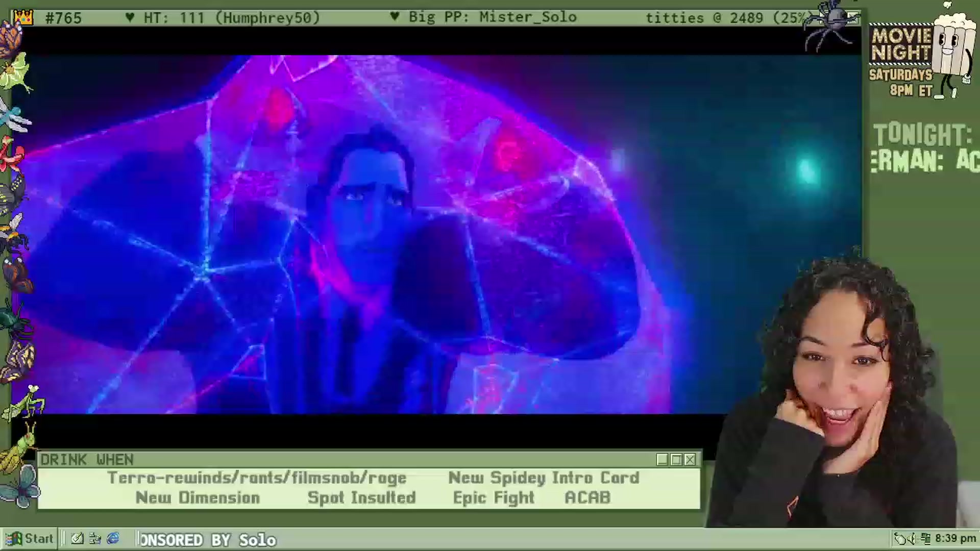
Task: Click the network connection tray icon
Action: pyautogui.click(x=926, y=539)
